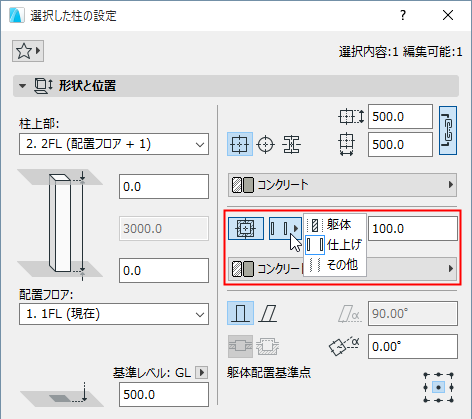Choose 仕上げ from the veneer menu
The width and height of the screenshot is (472, 419).
tap(335, 245)
